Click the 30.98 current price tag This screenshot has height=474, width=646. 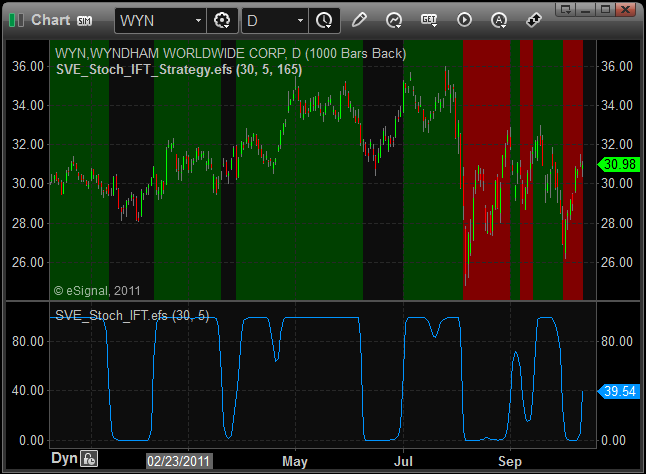tap(619, 164)
